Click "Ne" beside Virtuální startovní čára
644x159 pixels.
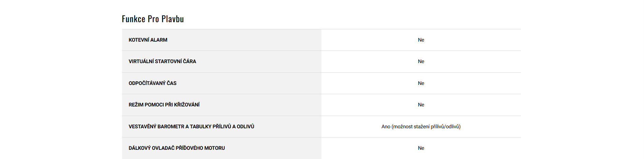421,61
